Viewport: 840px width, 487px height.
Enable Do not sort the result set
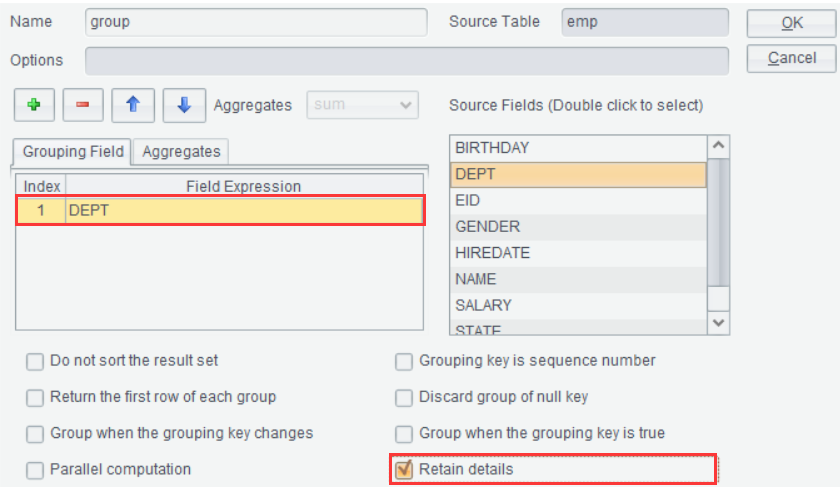[35, 362]
